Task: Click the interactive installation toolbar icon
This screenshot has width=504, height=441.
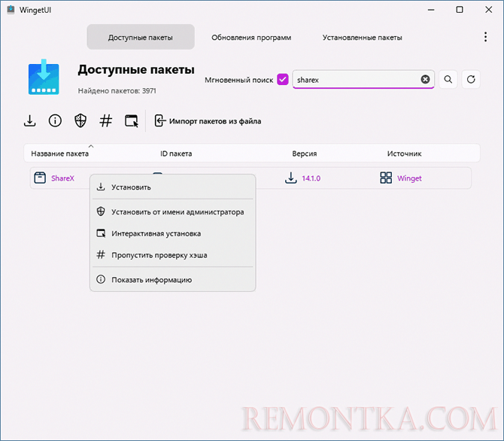Action: (x=131, y=121)
